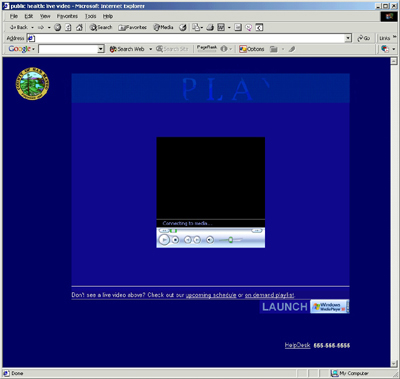The image size is (400, 379).
Task: Click the Print icon in the toolbar
Action: (210, 28)
